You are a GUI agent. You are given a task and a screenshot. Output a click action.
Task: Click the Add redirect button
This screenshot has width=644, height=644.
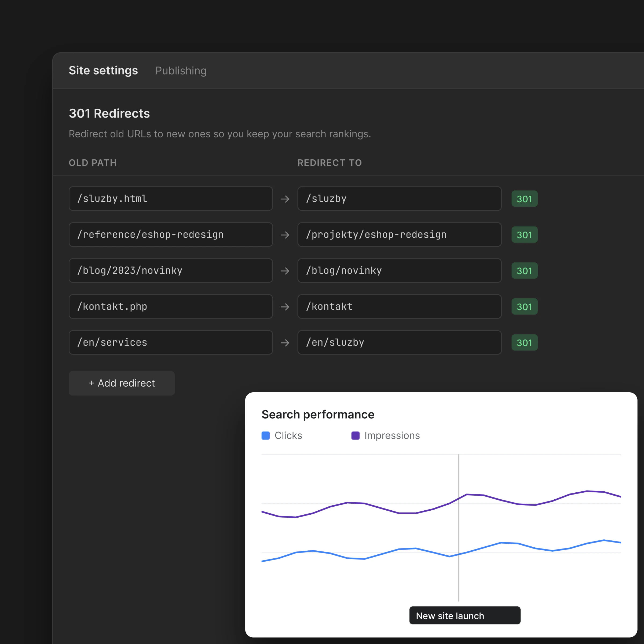pos(122,383)
